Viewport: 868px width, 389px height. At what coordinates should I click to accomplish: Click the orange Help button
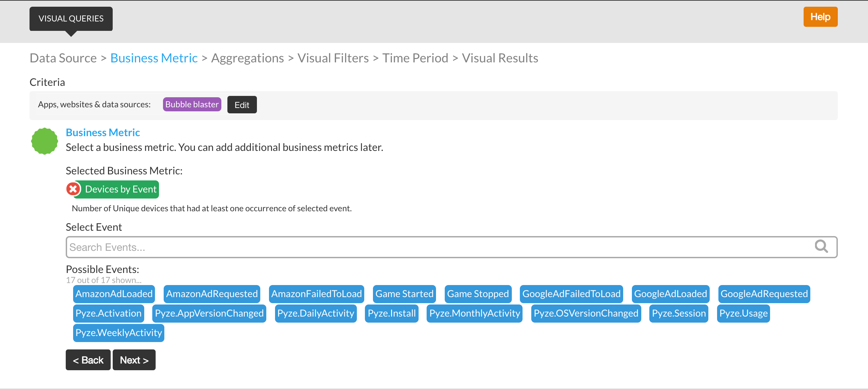point(820,17)
